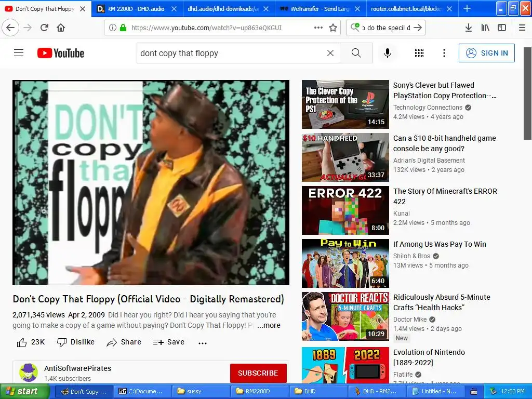Open the Windows start button
Image resolution: width=532 pixels, height=399 pixels.
[24, 392]
